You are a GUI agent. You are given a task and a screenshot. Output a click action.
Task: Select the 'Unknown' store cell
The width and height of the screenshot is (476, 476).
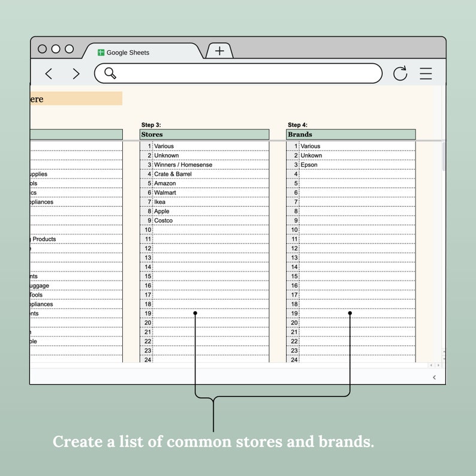coord(210,155)
